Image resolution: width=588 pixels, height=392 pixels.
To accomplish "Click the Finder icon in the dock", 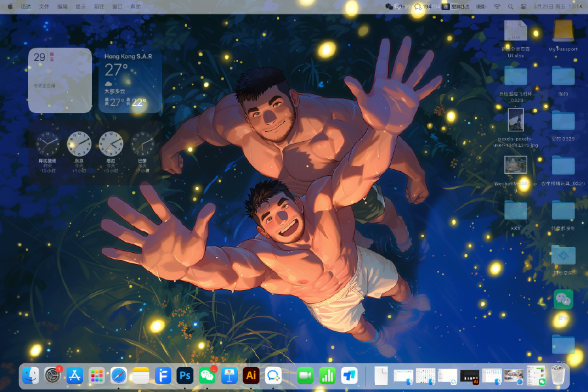I will point(31,376).
